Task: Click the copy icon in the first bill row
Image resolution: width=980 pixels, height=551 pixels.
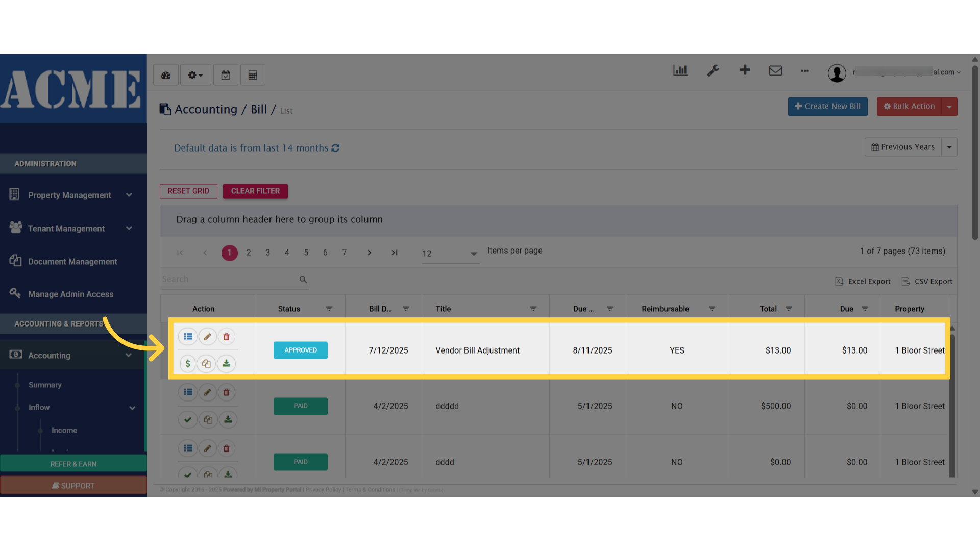Action: click(207, 364)
